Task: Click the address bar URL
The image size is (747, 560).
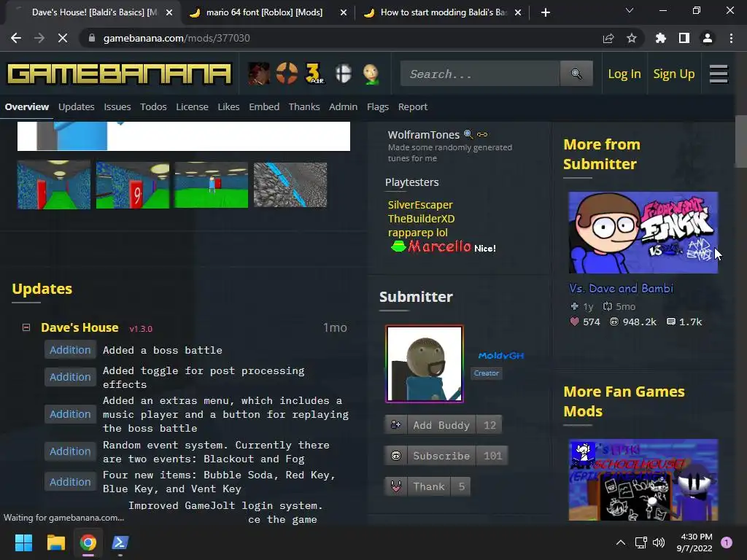Action: [x=177, y=38]
